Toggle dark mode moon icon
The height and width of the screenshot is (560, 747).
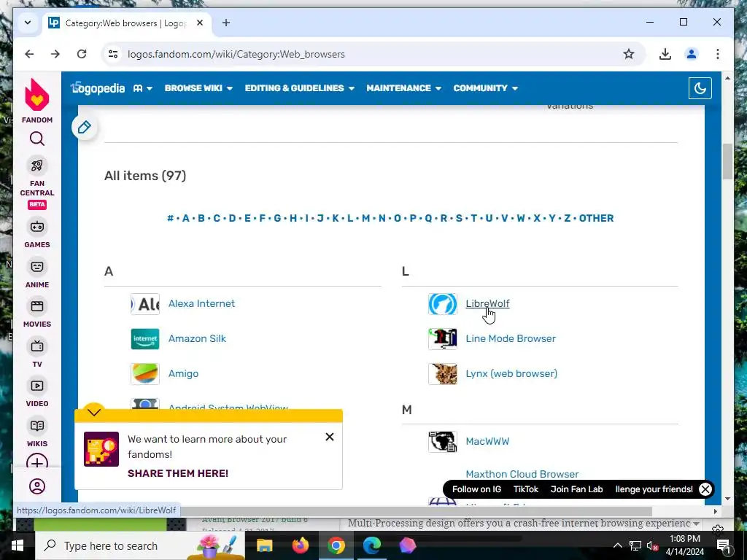point(700,88)
